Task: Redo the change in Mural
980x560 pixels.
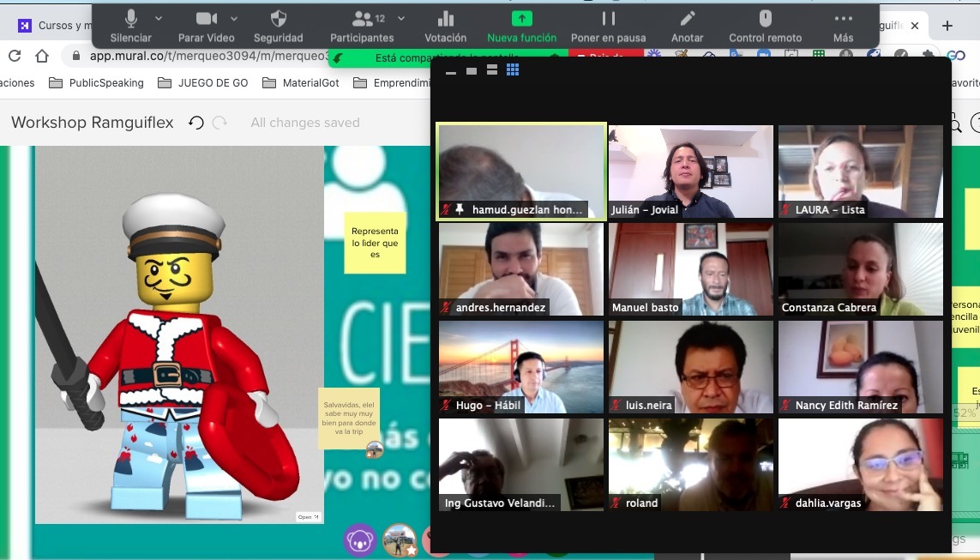Action: 219,123
